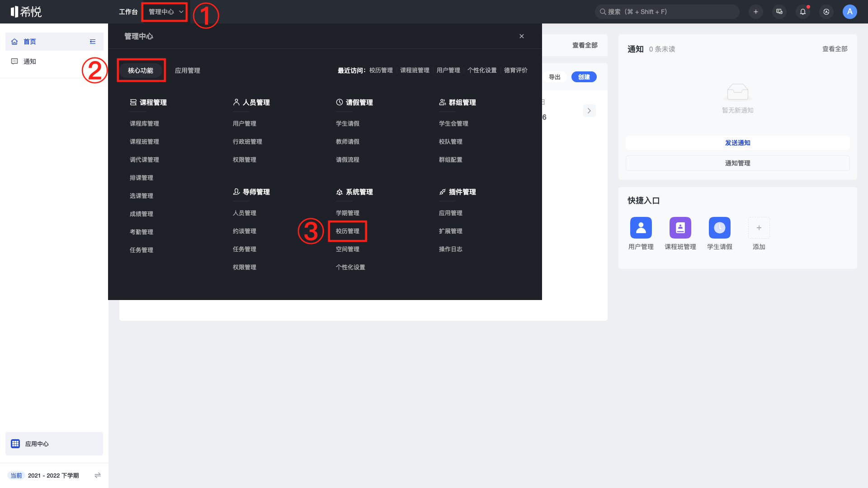
Task: Open 首页 in the sidebar
Action: point(54,42)
